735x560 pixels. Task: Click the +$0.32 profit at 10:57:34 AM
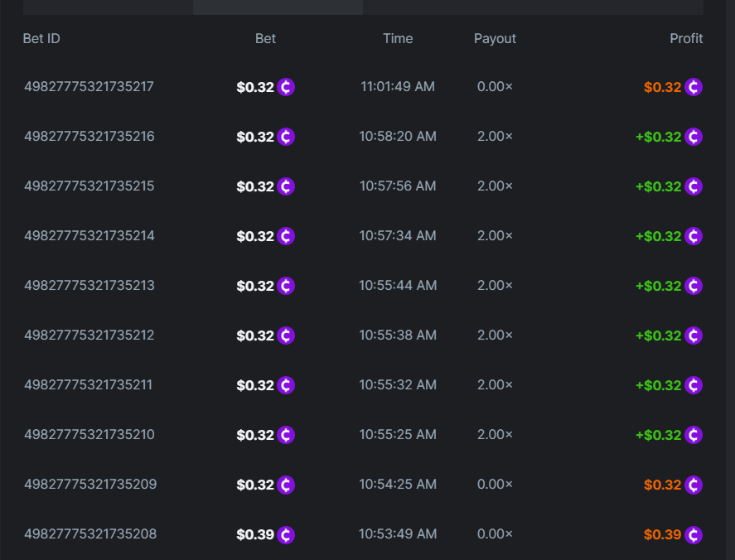pos(658,236)
